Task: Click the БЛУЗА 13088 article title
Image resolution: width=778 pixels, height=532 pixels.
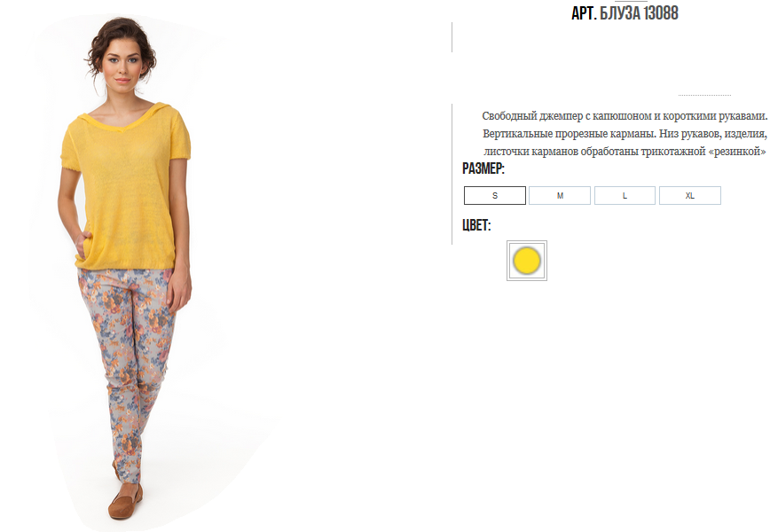Action: point(639,13)
